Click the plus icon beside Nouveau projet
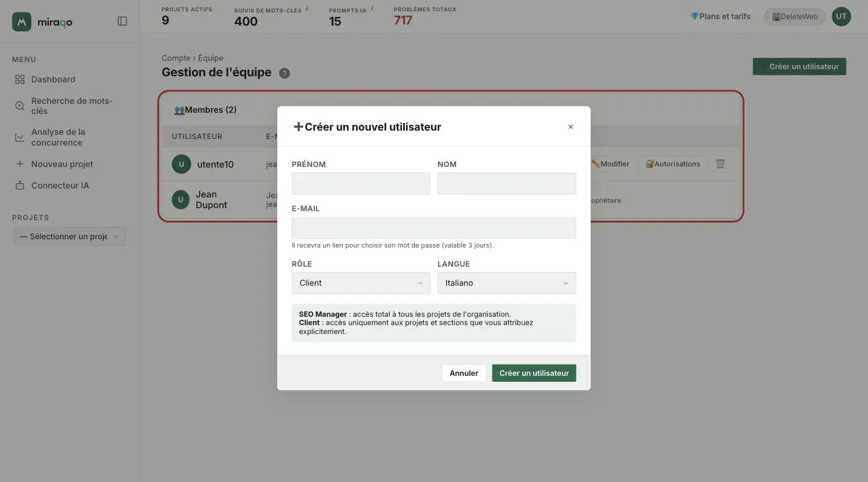 click(x=20, y=164)
